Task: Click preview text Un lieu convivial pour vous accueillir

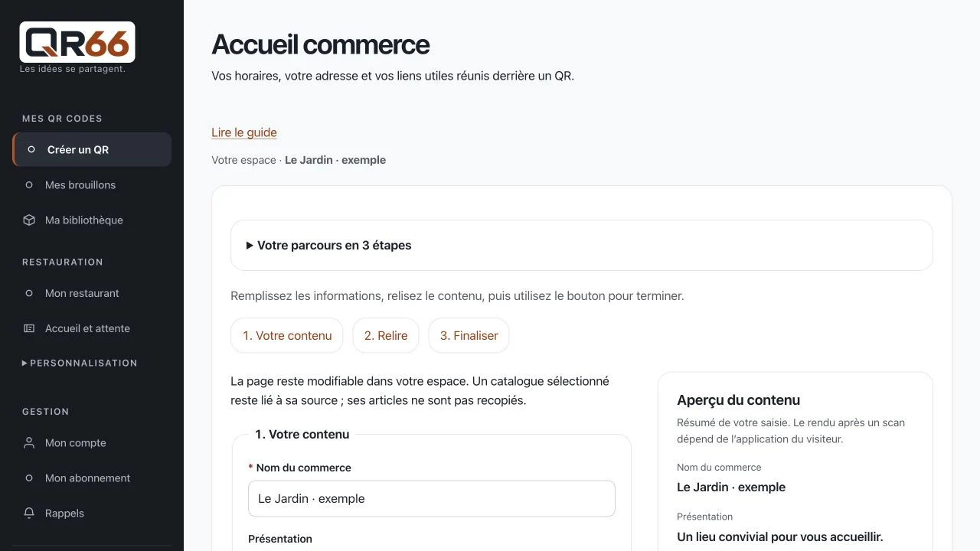Action: 780,536
